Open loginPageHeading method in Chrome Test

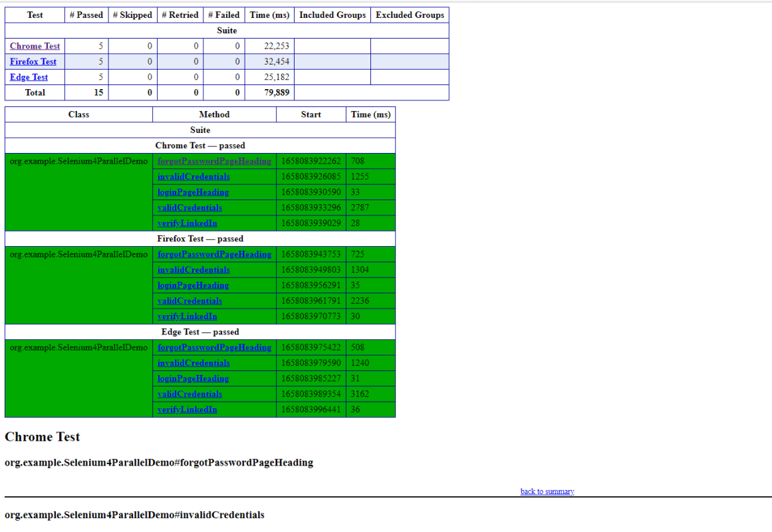193,192
